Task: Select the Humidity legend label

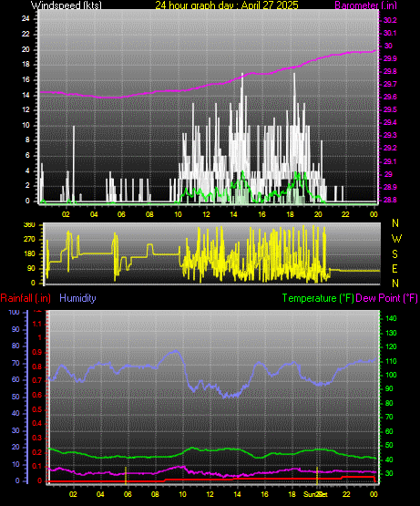Action: [77, 298]
